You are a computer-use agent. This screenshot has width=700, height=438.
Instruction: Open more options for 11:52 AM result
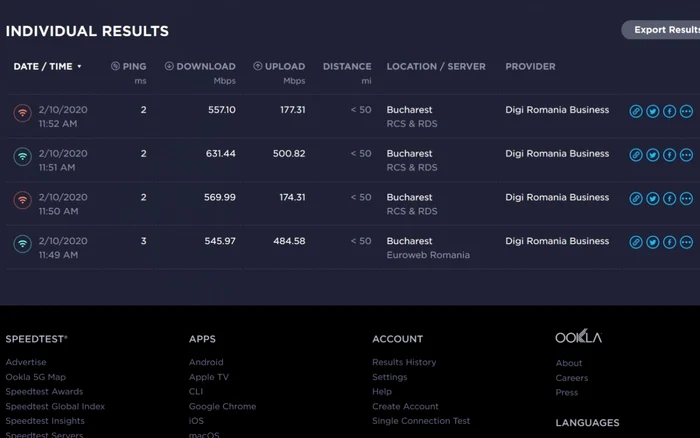point(686,111)
